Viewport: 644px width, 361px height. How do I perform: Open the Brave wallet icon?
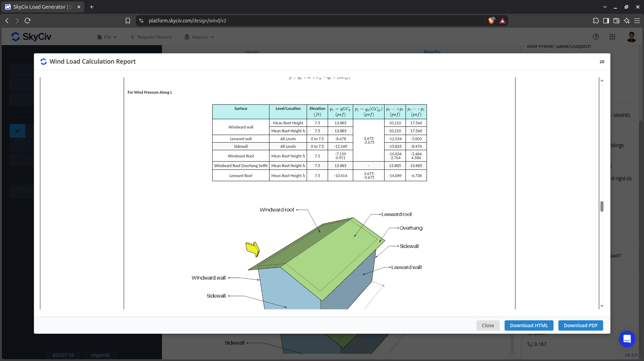pyautogui.click(x=616, y=21)
